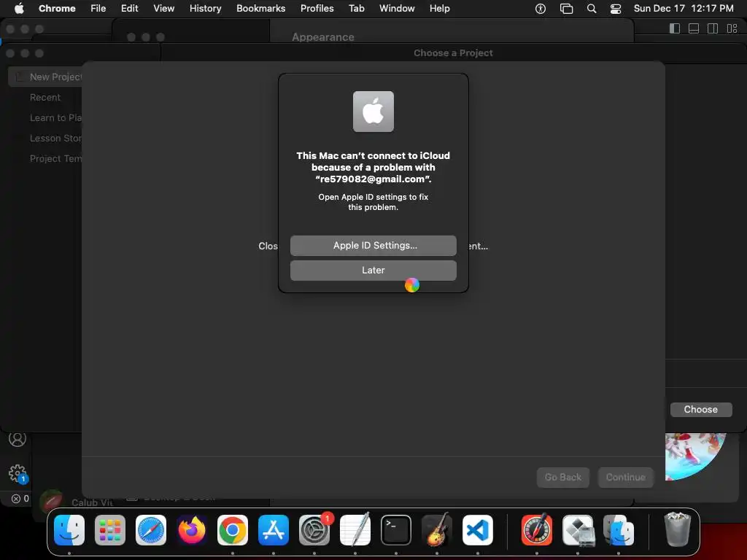Screen dimensions: 747x560
Task: Open the View menu
Action: click(x=163, y=8)
